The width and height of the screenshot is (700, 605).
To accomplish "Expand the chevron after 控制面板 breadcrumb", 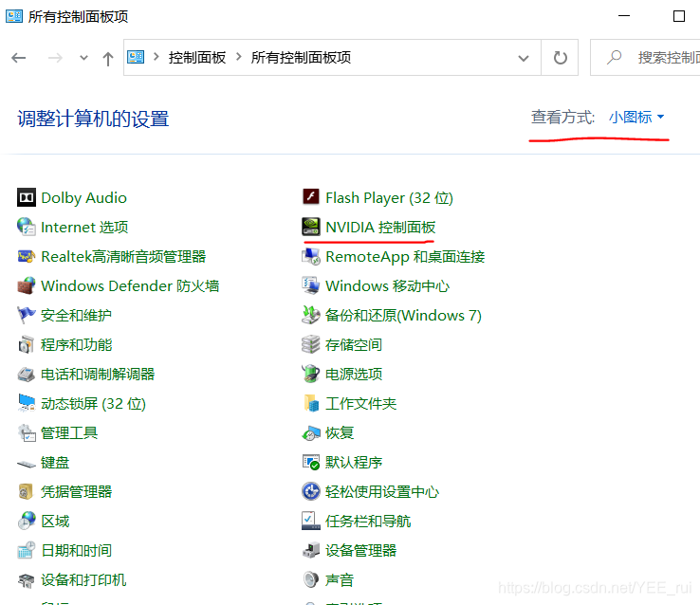I will (x=238, y=57).
